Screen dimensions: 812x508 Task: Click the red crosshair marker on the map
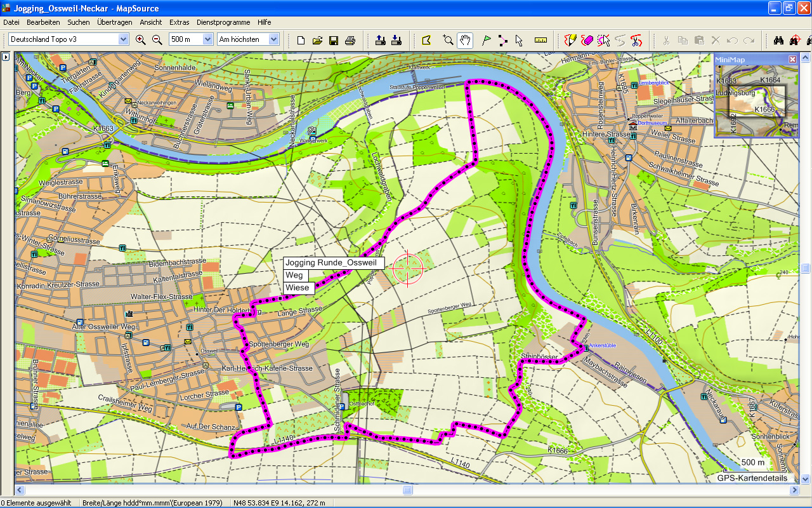click(x=408, y=269)
